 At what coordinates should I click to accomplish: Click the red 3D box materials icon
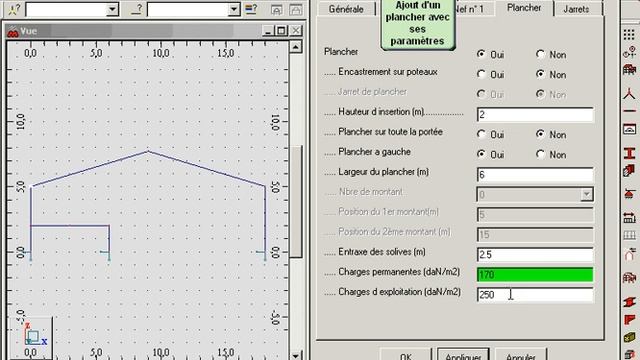pyautogui.click(x=629, y=170)
